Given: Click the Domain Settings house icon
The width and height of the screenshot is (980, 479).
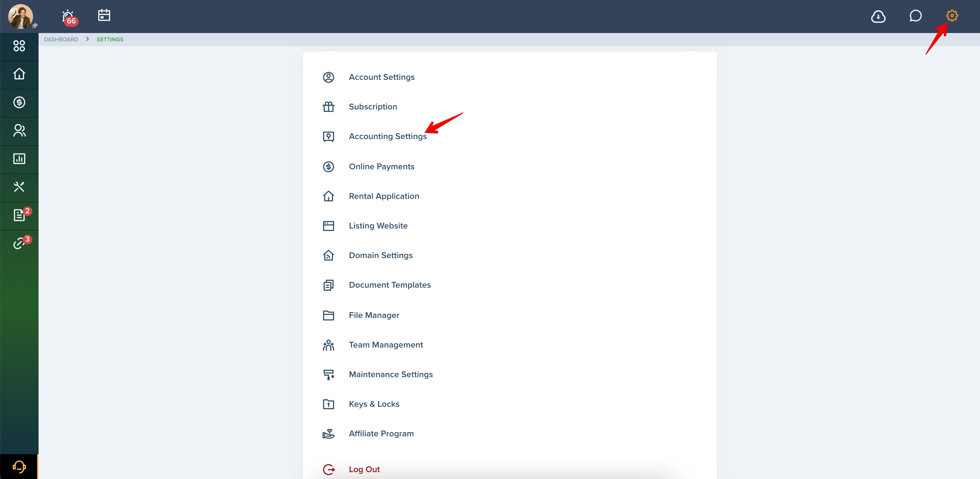Looking at the screenshot, I should click(328, 255).
